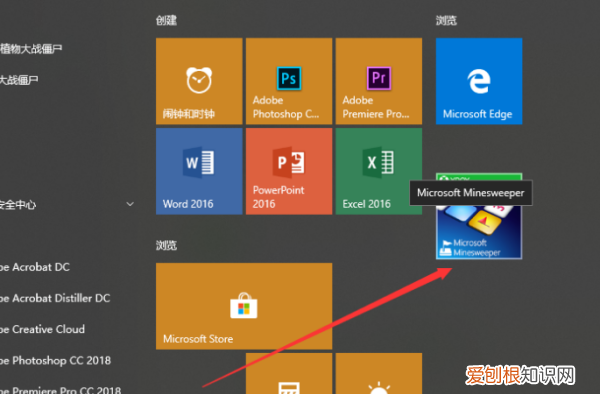Viewport: 600px width, 394px height.
Task: Open Creative Cloud in the app list
Action: pos(42,329)
